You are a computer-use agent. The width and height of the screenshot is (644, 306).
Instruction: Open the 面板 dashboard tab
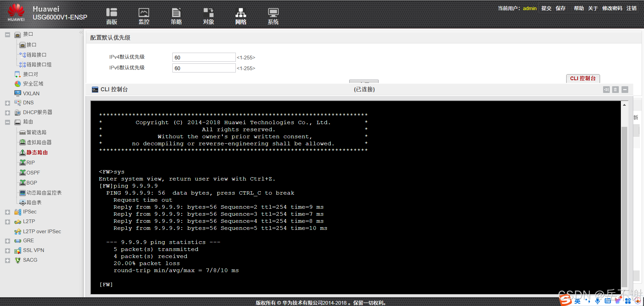[112, 16]
